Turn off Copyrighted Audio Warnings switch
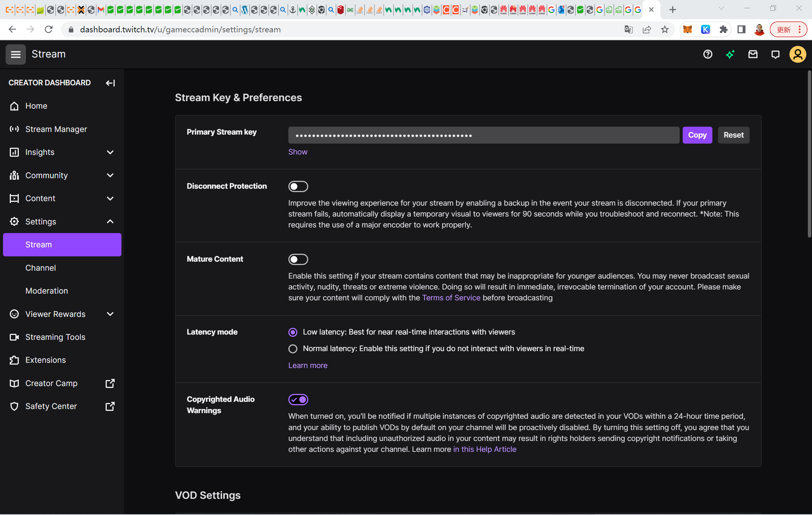This screenshot has width=812, height=515. tap(298, 400)
